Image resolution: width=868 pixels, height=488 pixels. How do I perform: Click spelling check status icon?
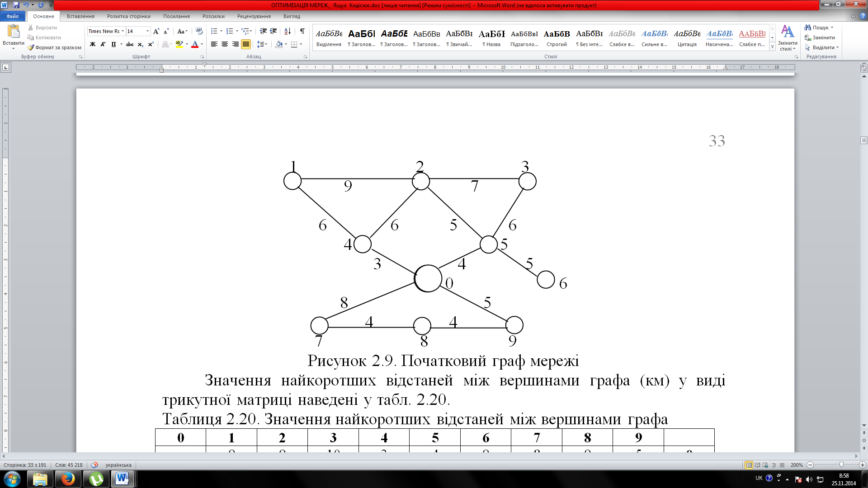[x=94, y=465]
